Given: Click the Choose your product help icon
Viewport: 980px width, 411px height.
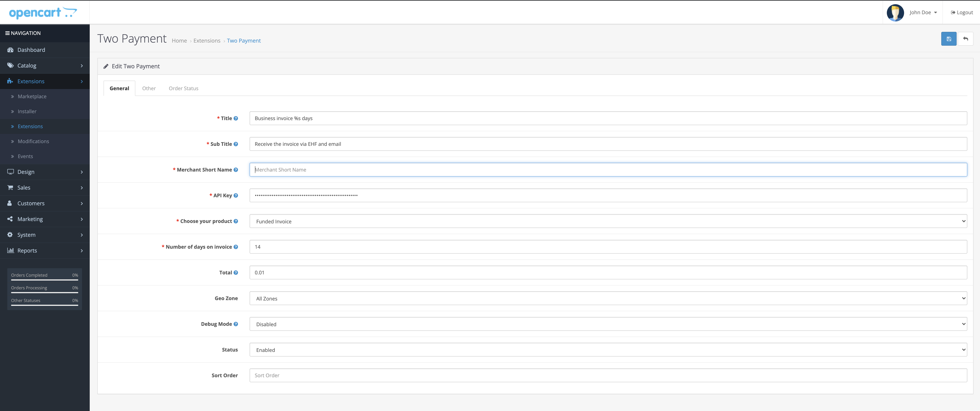Looking at the screenshot, I should click(236, 221).
